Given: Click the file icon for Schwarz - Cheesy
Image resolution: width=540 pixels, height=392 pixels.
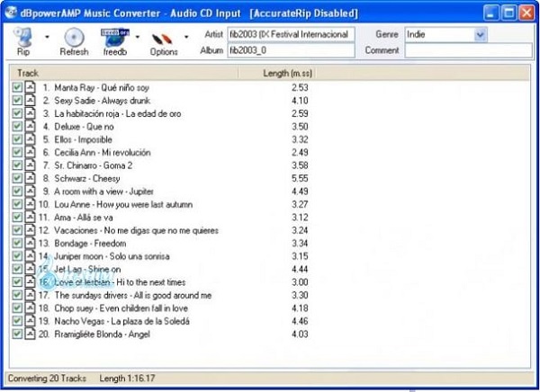Looking at the screenshot, I should (29, 179).
